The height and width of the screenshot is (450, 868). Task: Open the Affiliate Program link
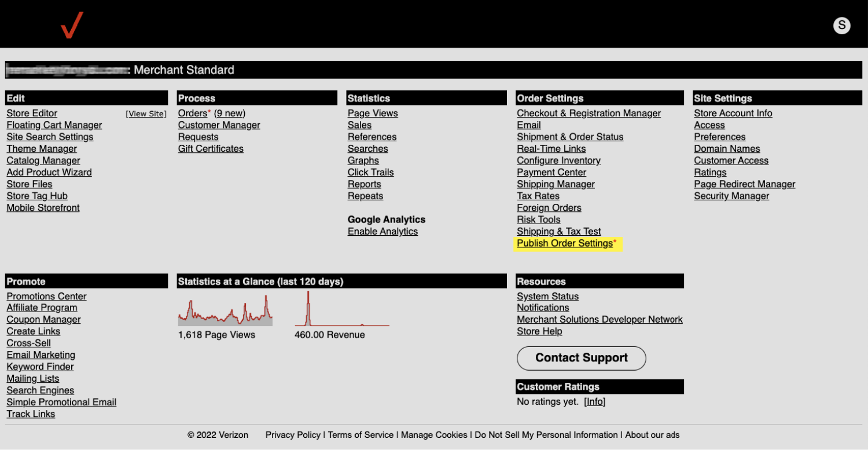42,308
